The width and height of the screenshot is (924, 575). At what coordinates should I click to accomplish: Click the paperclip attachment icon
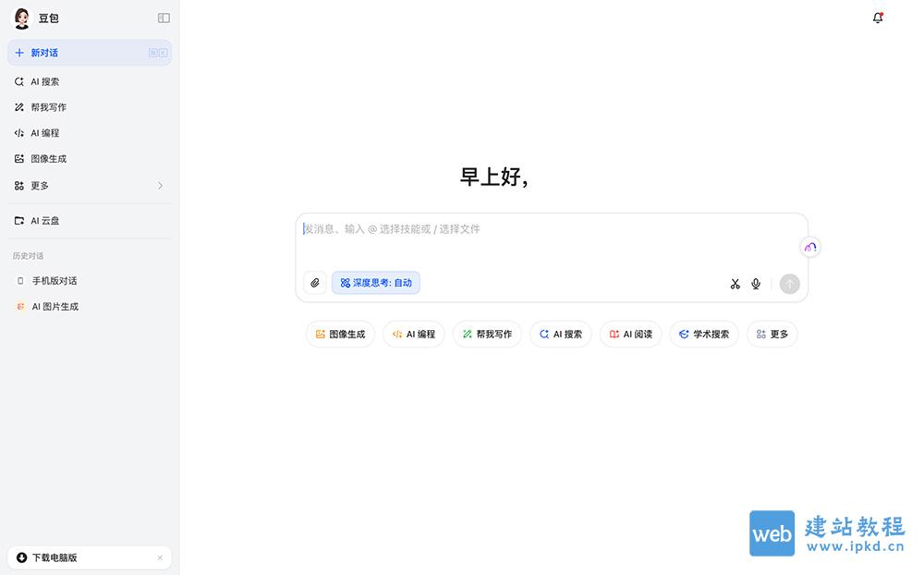(x=315, y=283)
